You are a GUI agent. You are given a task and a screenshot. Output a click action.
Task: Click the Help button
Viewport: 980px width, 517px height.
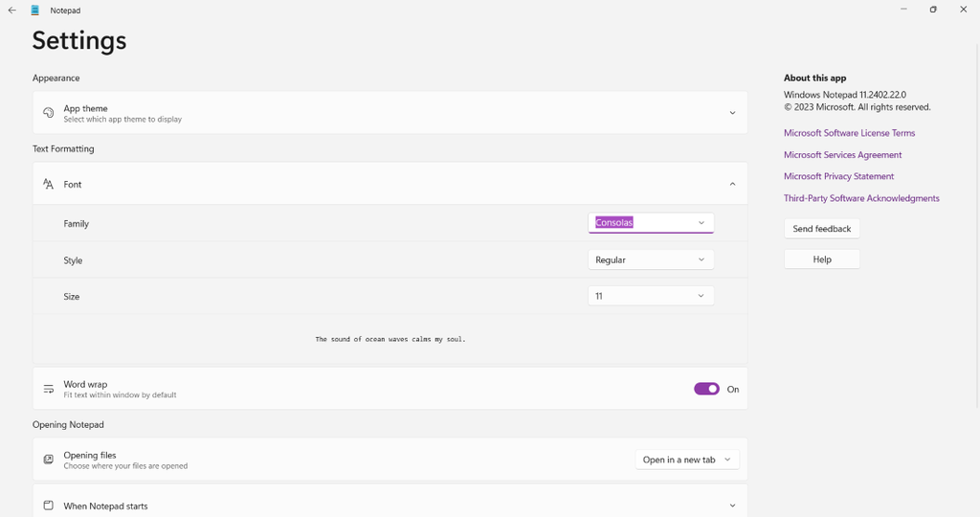[821, 259]
